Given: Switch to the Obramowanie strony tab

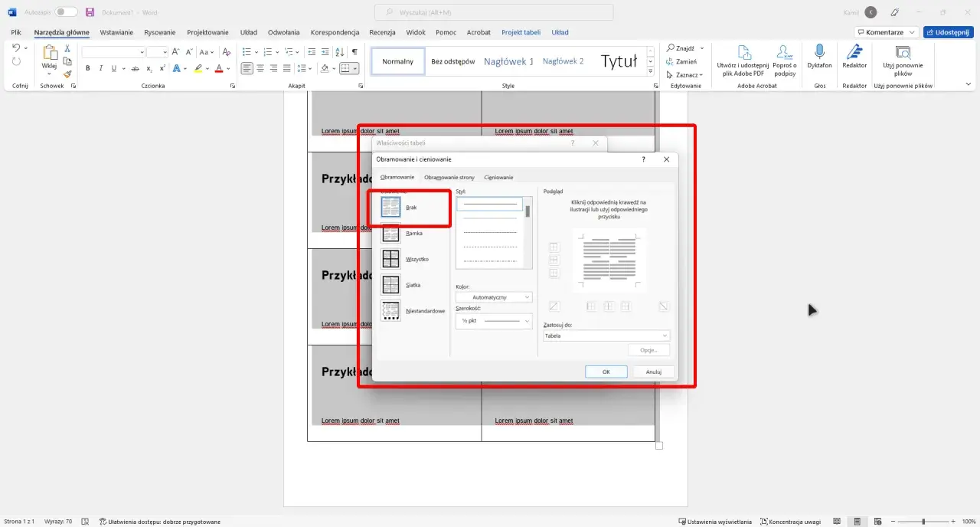Looking at the screenshot, I should pyautogui.click(x=449, y=177).
